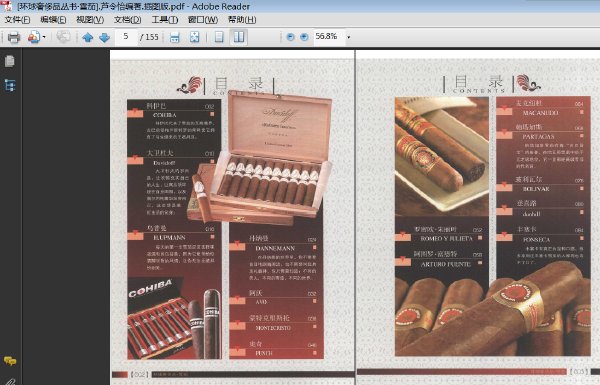Click the two cigars on plate photo
Viewport: 600px width, 385px height.
coord(442,156)
